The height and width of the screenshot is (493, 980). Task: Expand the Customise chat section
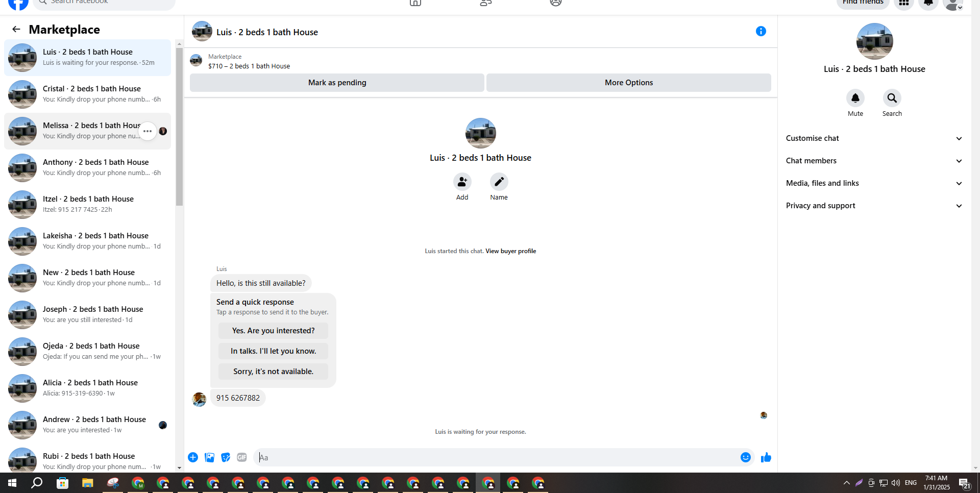(x=874, y=138)
